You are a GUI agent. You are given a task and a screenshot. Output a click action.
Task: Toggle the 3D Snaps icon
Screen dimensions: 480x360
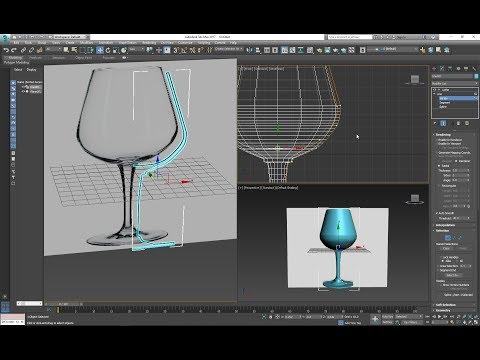click(x=176, y=50)
